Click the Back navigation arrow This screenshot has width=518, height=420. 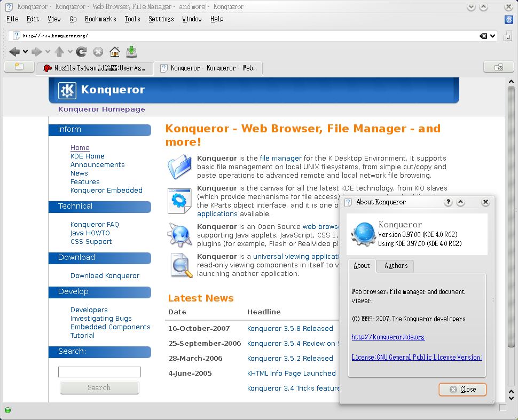(14, 52)
